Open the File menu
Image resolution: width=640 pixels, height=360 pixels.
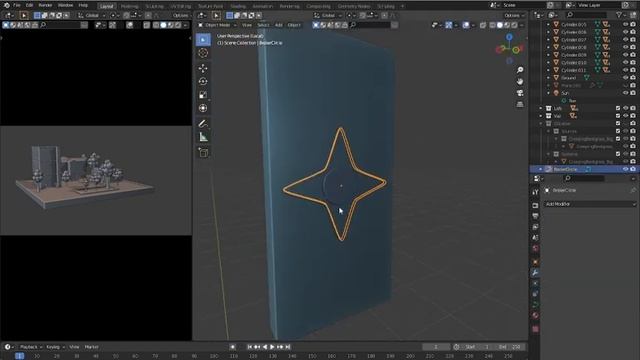(17, 5)
